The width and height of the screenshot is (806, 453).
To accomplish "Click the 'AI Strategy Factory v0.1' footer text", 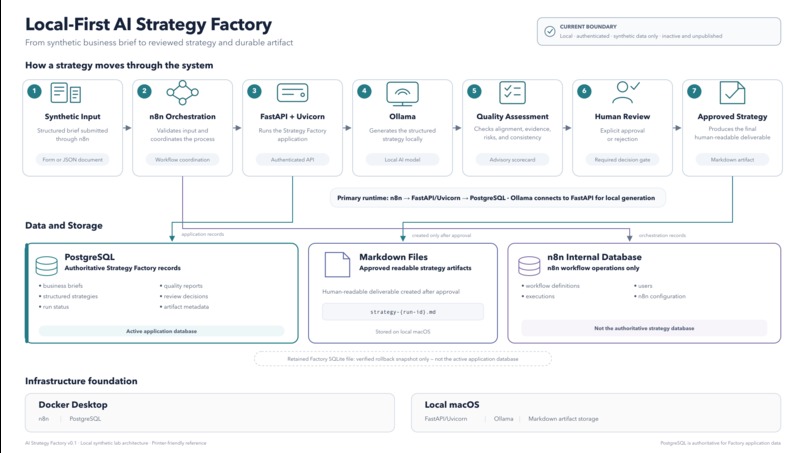I will click(x=51, y=443).
